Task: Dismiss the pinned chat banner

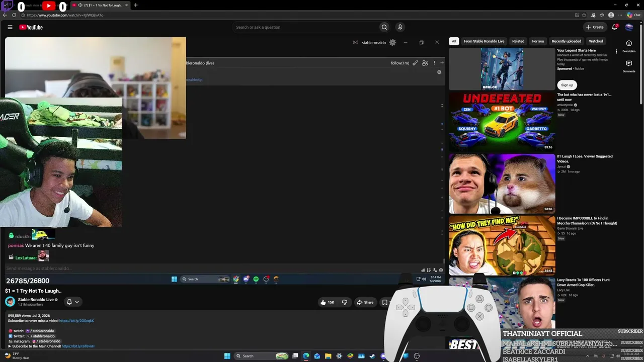Action: (x=439, y=72)
